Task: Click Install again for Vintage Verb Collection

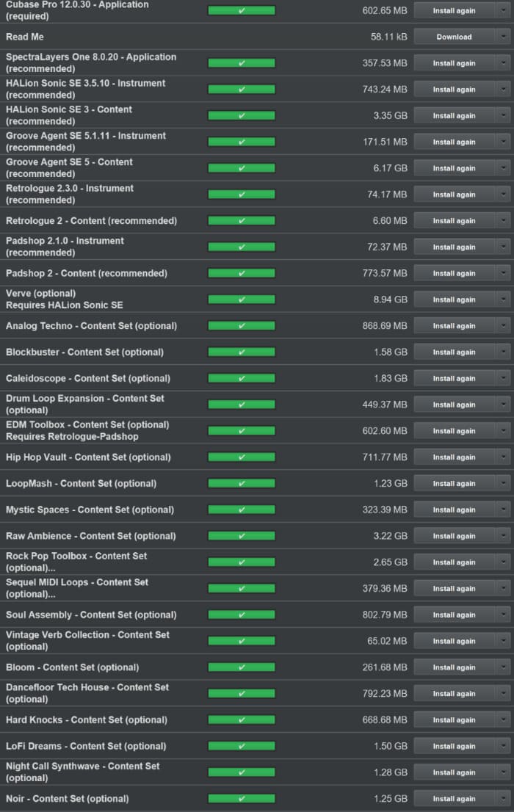Action: pyautogui.click(x=455, y=641)
